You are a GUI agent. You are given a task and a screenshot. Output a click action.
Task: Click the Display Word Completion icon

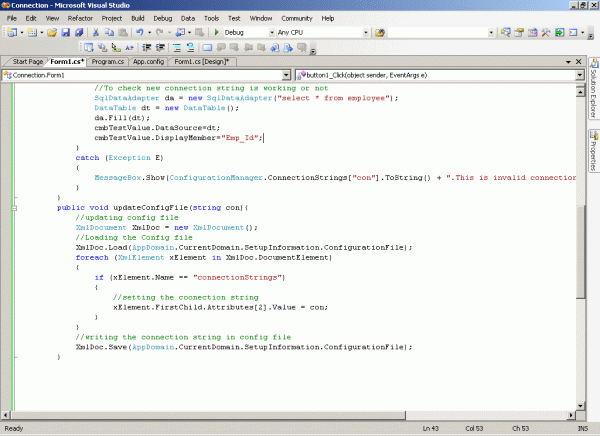pos(129,47)
